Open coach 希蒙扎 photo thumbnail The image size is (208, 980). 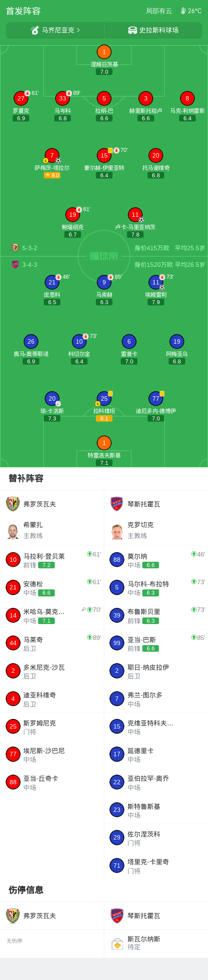coord(13,531)
